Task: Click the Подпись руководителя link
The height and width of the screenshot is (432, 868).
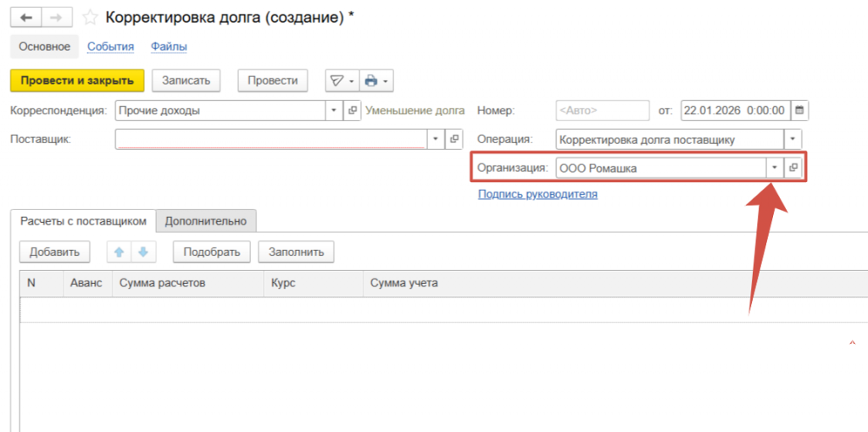Action: point(537,194)
